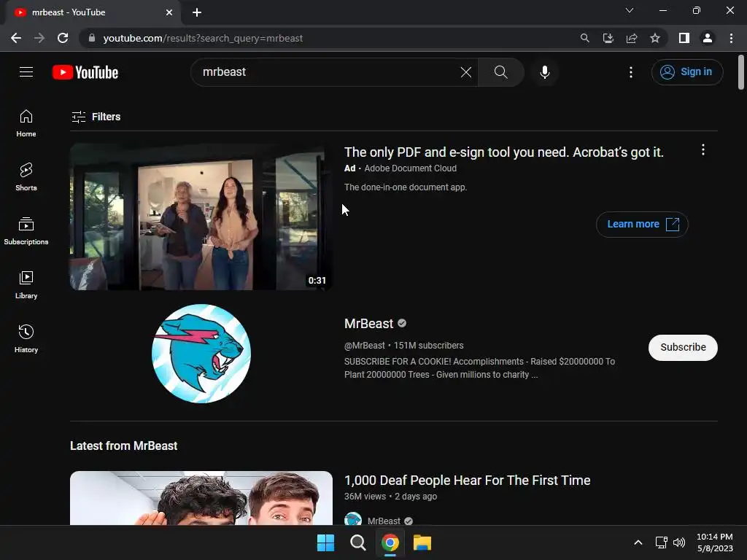The height and width of the screenshot is (560, 747).
Task: Share this page icon
Action: point(632,38)
